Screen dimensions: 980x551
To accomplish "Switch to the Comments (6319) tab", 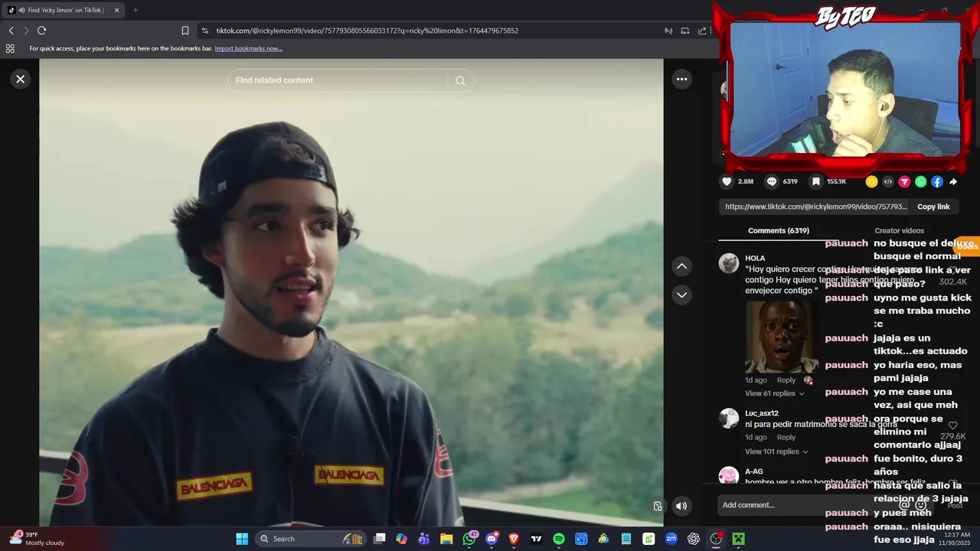I will tap(779, 230).
